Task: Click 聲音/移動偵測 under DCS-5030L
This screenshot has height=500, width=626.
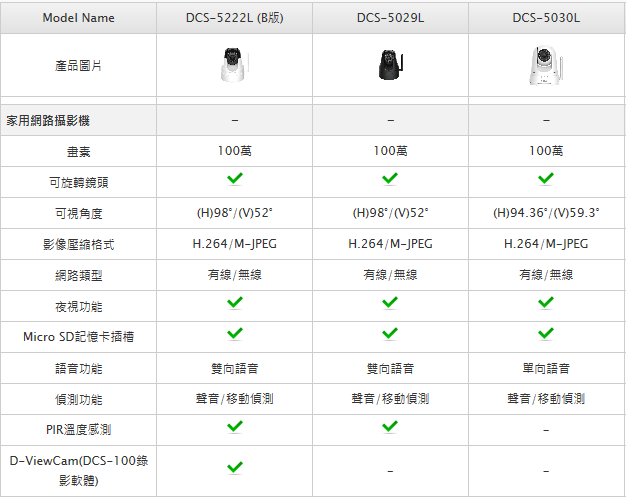Action: (546, 399)
